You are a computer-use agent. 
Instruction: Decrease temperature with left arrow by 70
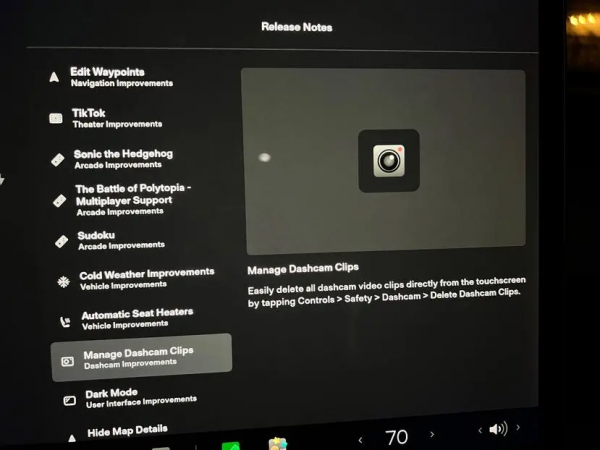360,438
